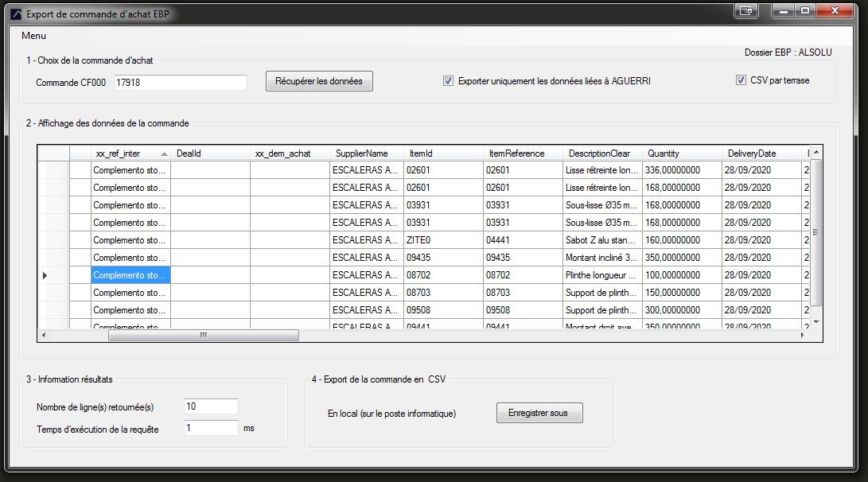
Task: Select the quantity cell '300,00000000'
Action: click(x=683, y=310)
